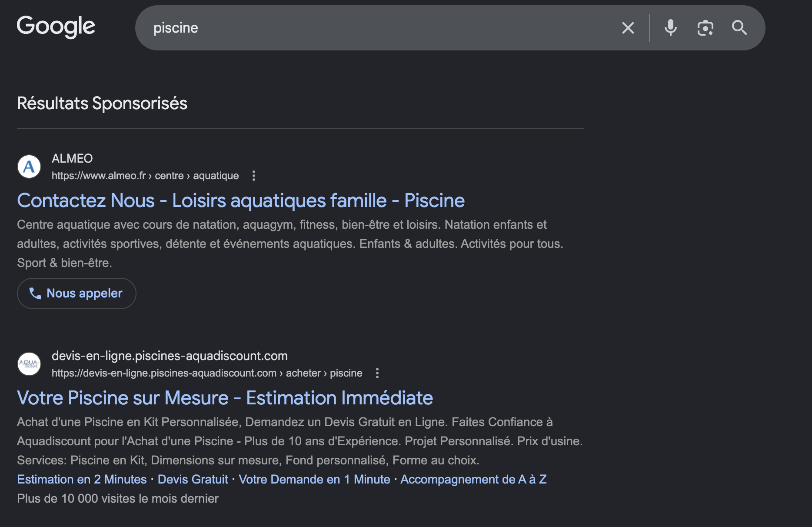Click the aquadiscount acheter piscine URL line

pos(207,373)
